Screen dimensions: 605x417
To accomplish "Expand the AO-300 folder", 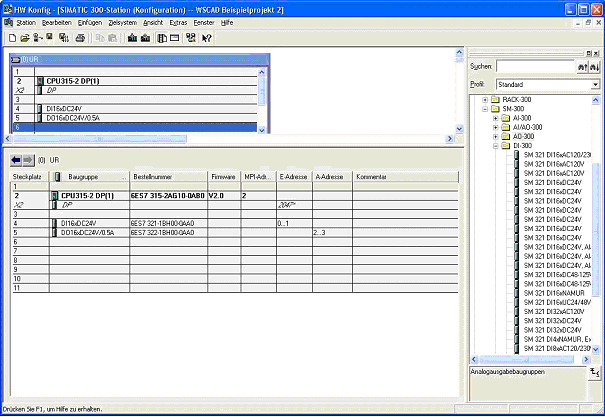I will point(496,137).
